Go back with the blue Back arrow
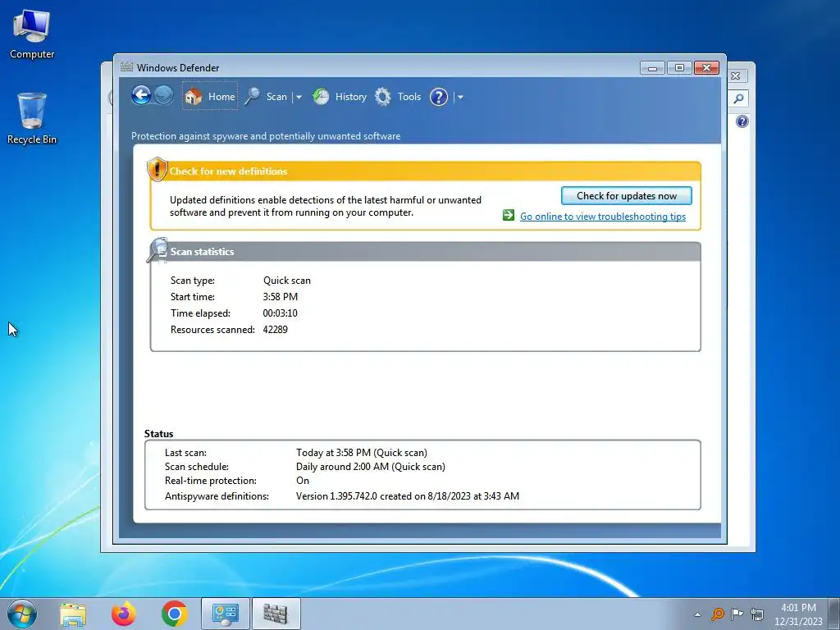The height and width of the screenshot is (630, 840). pos(141,96)
